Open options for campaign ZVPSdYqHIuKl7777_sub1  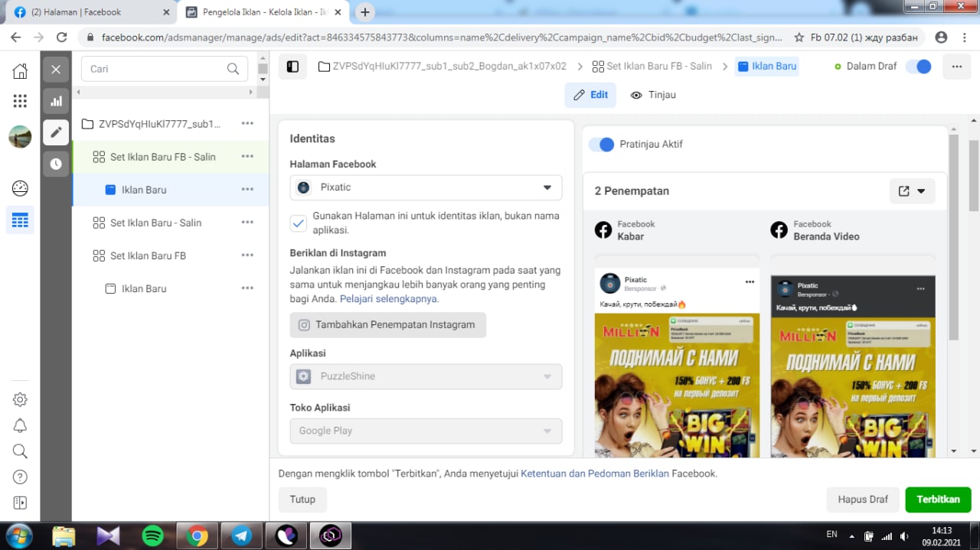[x=247, y=123]
